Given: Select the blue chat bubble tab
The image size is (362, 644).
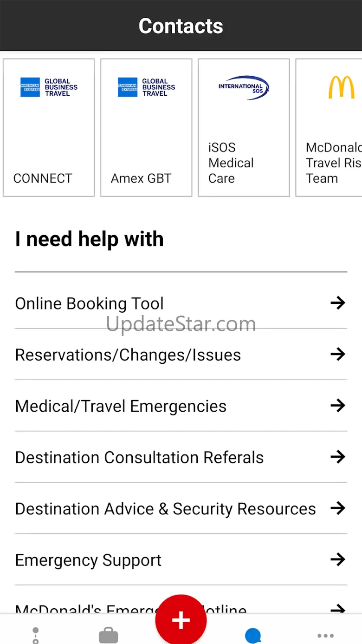Looking at the screenshot, I should pyautogui.click(x=253, y=636).
